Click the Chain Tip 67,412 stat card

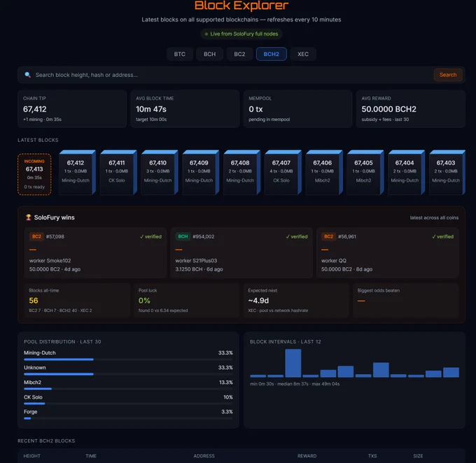tap(72, 108)
